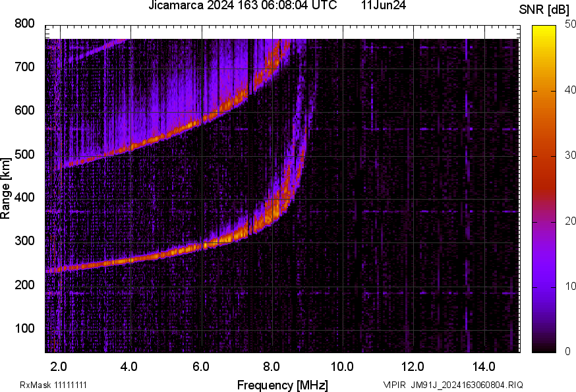This screenshot has width=576, height=392.
Task: Click the colorbar tick value 10
Action: 571,286
